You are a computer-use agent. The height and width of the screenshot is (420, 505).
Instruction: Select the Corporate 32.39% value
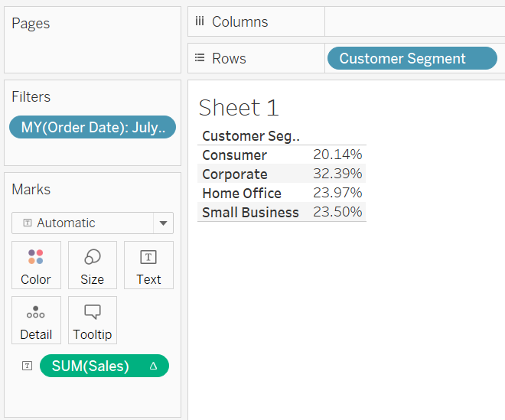337,174
